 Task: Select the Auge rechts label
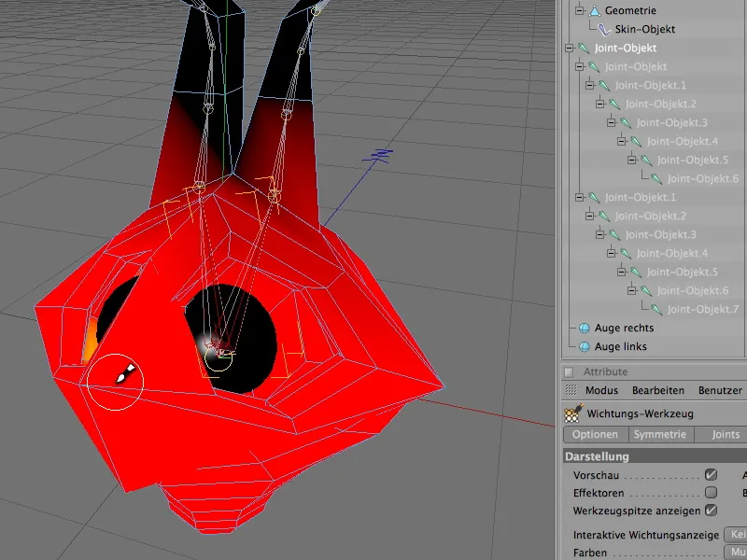624,329
